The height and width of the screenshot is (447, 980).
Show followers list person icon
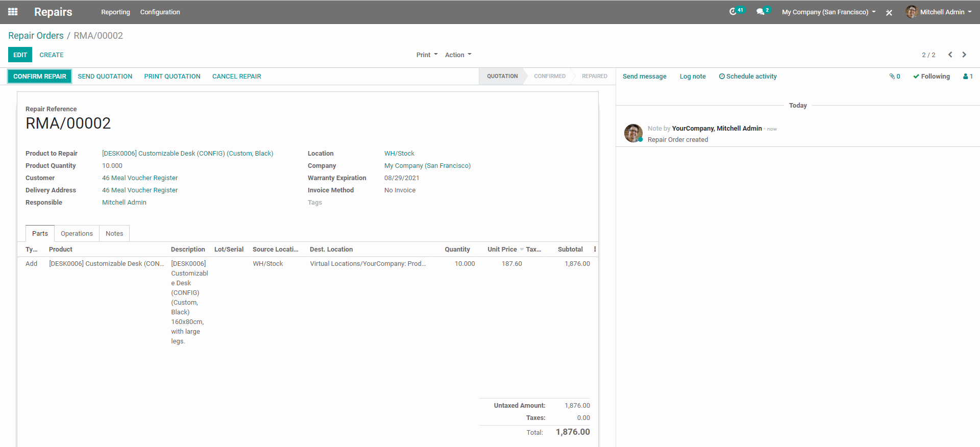968,77
